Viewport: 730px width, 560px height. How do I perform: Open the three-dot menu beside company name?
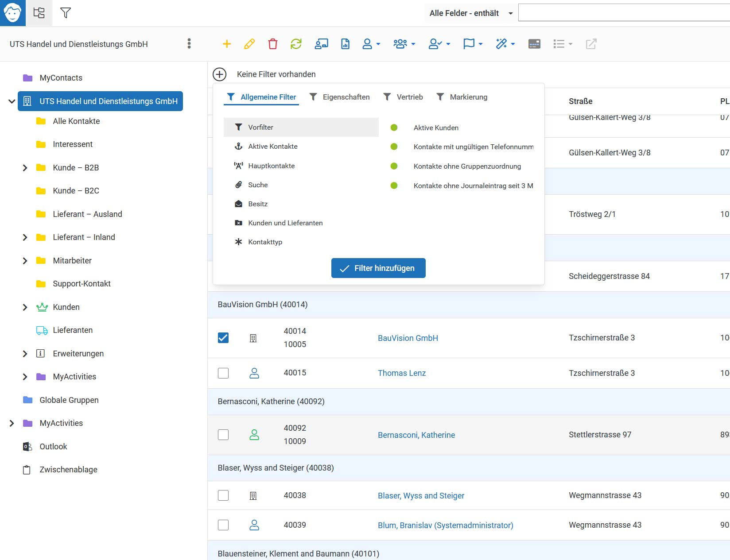coord(189,43)
